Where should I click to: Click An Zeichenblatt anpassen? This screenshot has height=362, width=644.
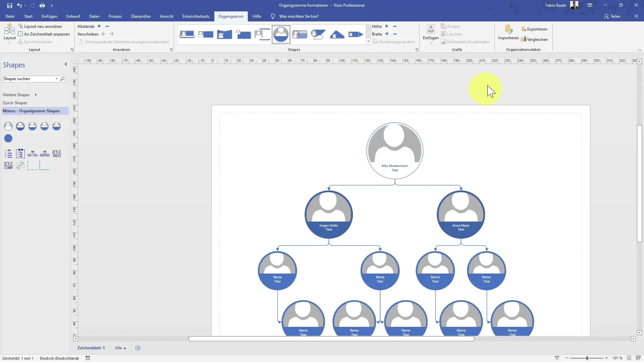coord(44,34)
